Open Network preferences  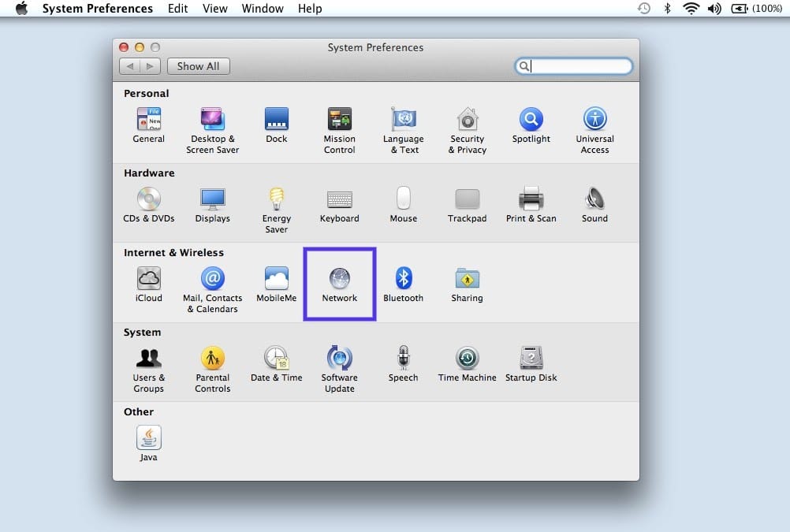click(x=339, y=277)
